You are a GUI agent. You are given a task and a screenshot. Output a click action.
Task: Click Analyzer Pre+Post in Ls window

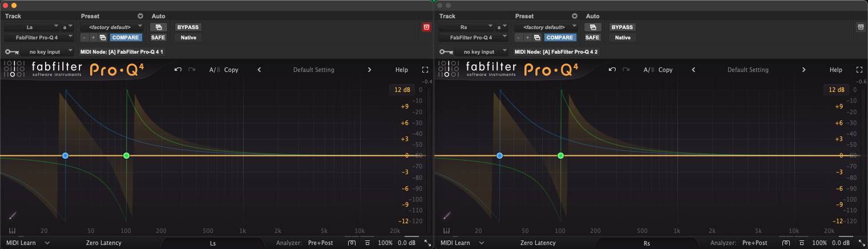pos(322,243)
